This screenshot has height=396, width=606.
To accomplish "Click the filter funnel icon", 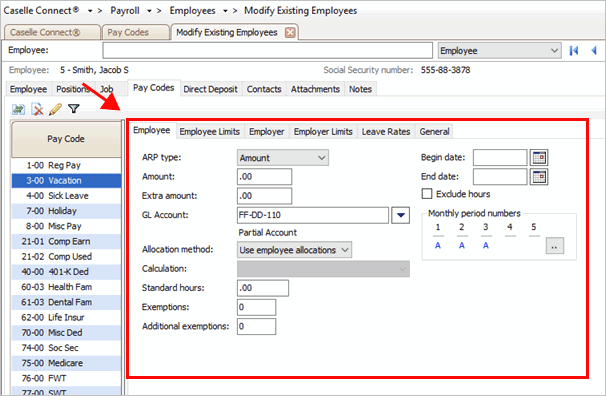I will point(73,109).
